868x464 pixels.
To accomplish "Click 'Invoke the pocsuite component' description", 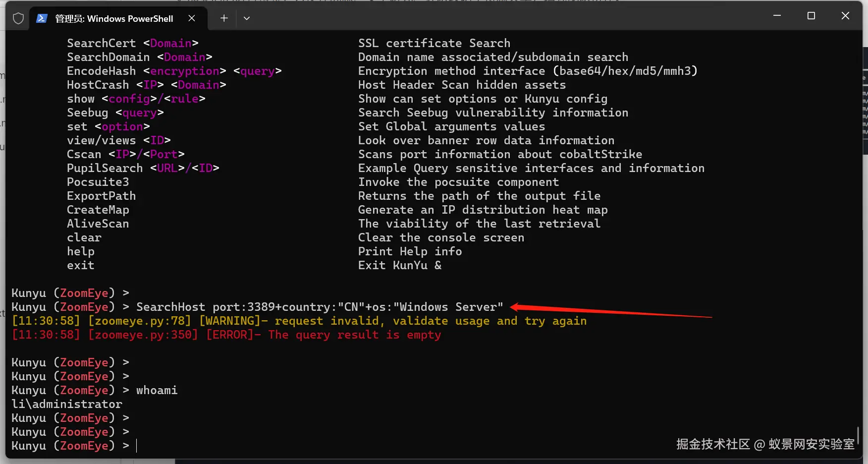I will pos(458,182).
